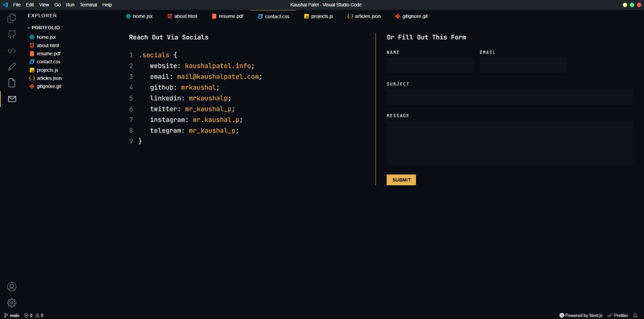Click the kaushalpatel.info website link
644x319 pixels.
pyautogui.click(x=218, y=66)
